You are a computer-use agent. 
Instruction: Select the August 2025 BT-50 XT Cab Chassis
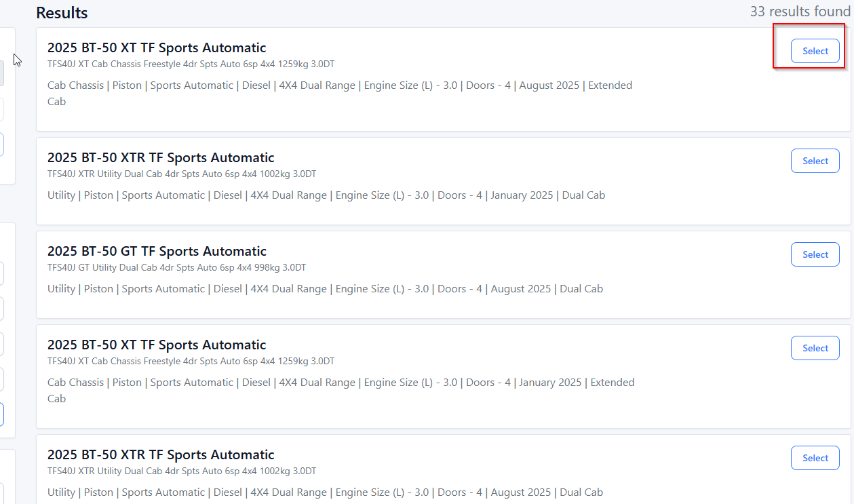815,51
